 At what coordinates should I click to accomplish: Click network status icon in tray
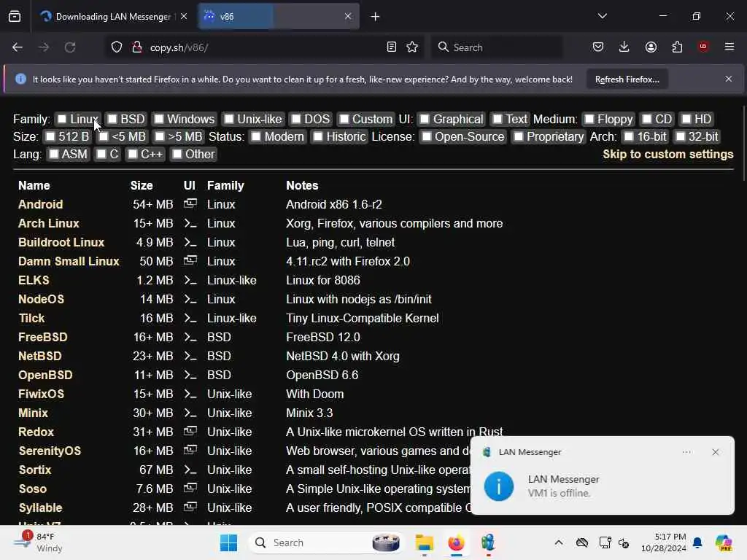tap(605, 542)
